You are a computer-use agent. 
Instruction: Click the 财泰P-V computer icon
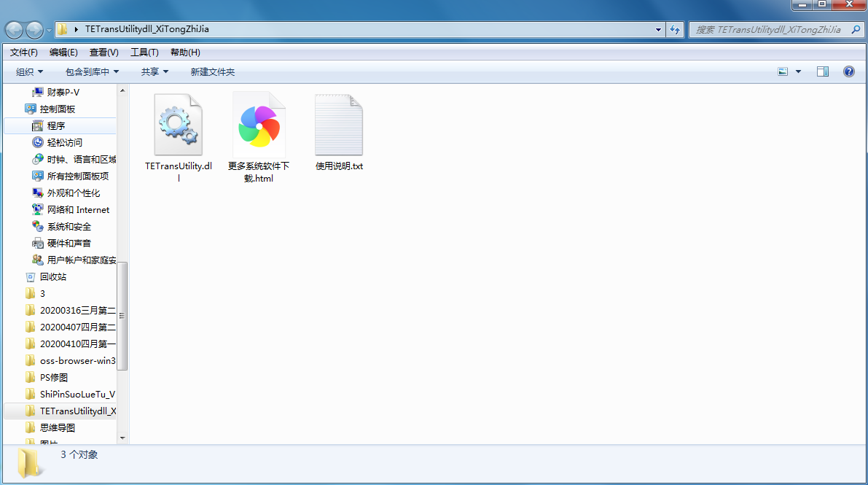pos(38,92)
